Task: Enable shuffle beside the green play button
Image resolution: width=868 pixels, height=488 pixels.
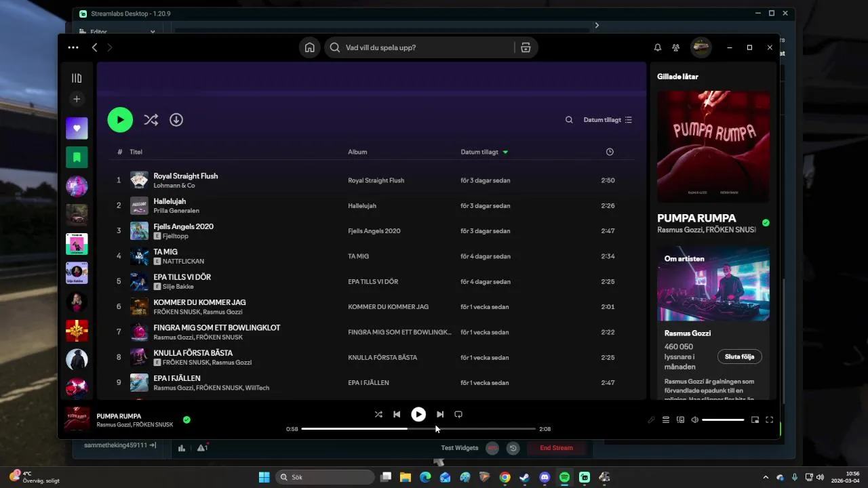Action: click(x=151, y=120)
